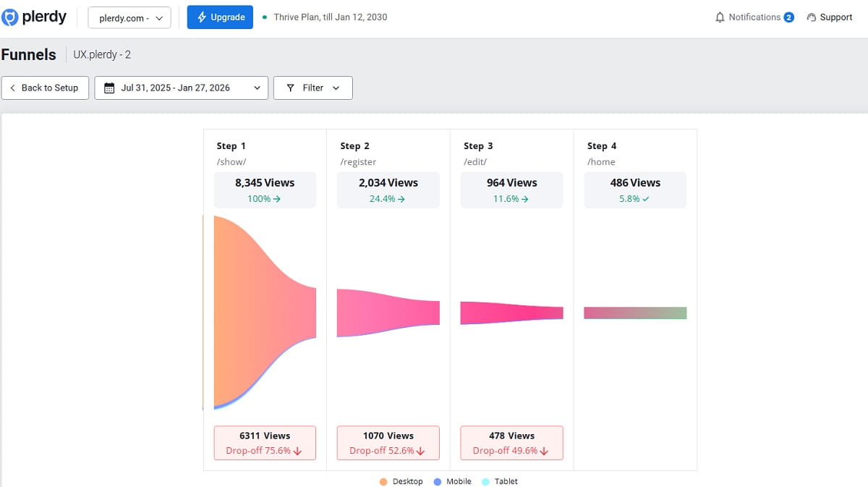Click the Funnels heading
The height and width of the screenshot is (487, 868).
[29, 54]
